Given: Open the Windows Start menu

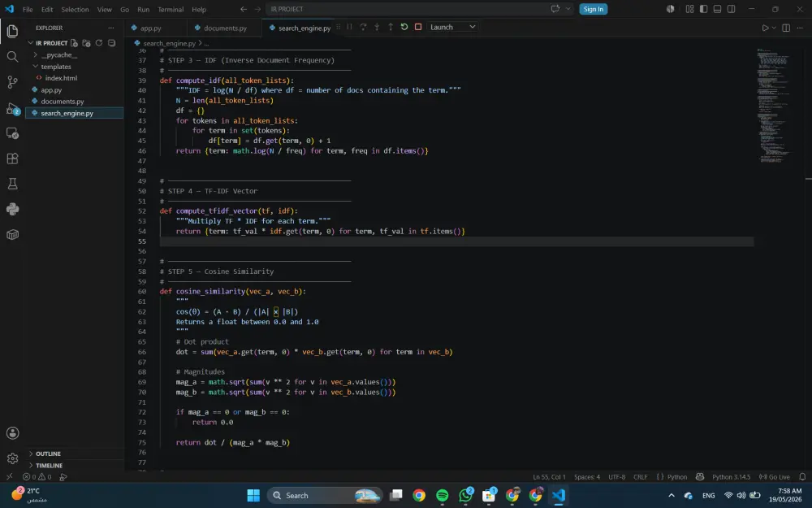Looking at the screenshot, I should 253,496.
